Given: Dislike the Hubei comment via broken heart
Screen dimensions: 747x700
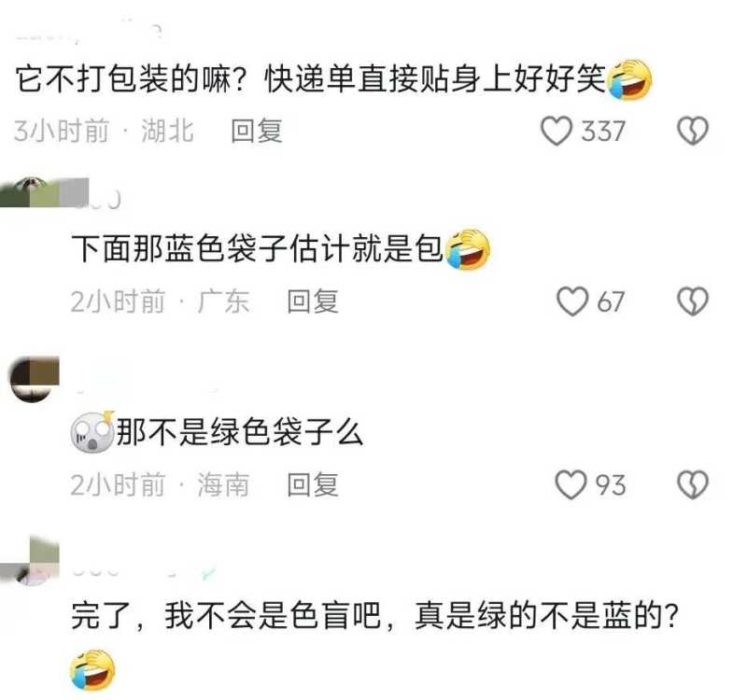Looking at the screenshot, I should coord(693,131).
